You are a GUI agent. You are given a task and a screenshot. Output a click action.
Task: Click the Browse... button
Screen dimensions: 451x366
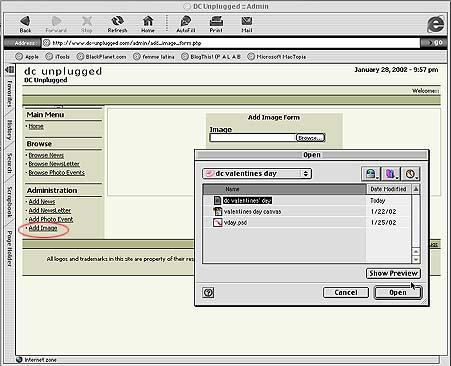pos(310,138)
